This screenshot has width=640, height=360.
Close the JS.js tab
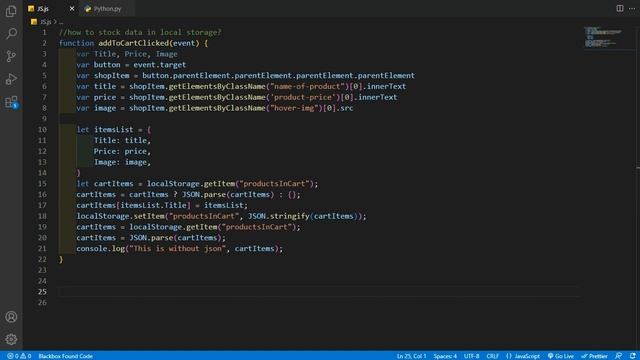click(72, 9)
